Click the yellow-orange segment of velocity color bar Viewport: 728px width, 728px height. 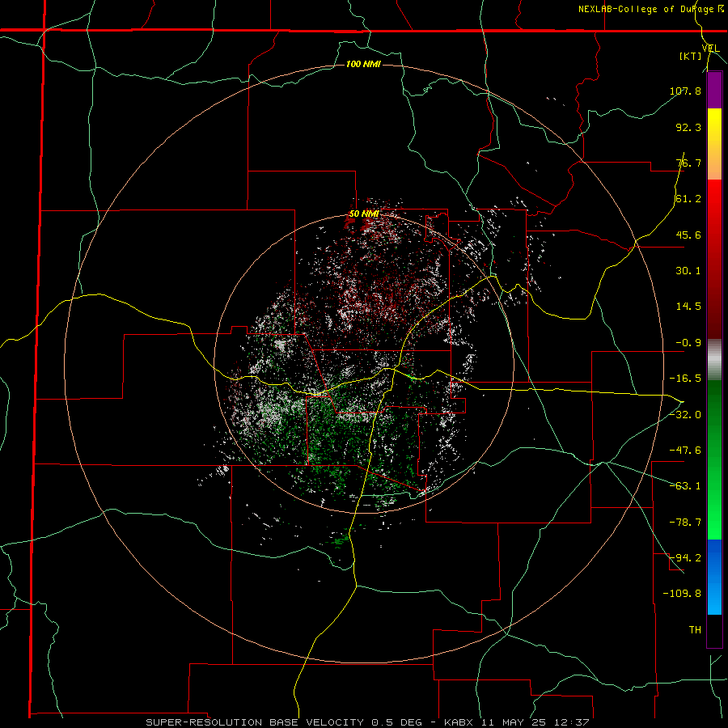tap(714, 144)
